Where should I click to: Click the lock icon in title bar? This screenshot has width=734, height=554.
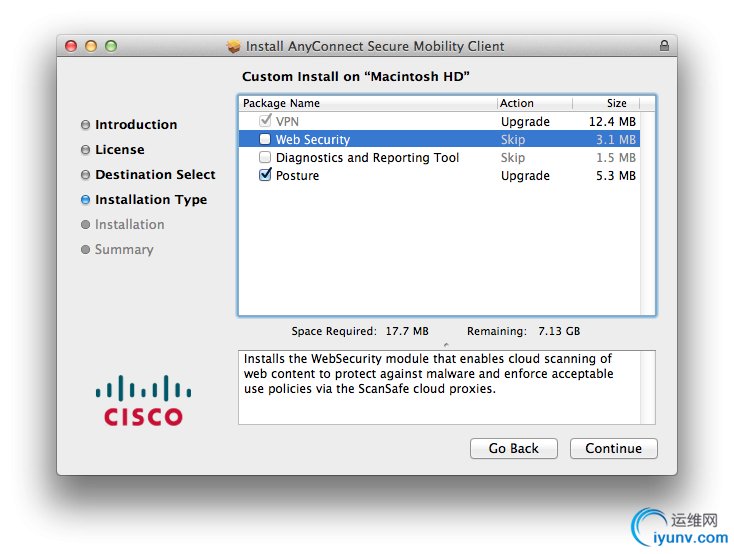pyautogui.click(x=664, y=45)
